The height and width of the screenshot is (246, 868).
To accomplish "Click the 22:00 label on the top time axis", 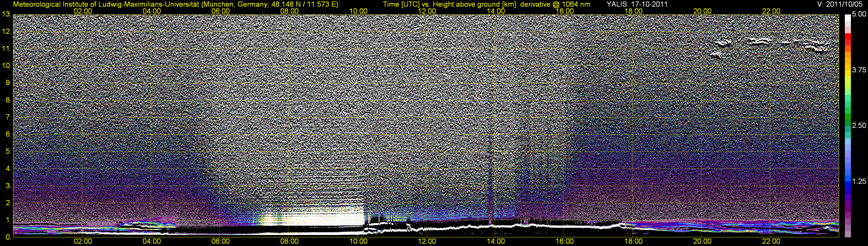I will pyautogui.click(x=771, y=11).
